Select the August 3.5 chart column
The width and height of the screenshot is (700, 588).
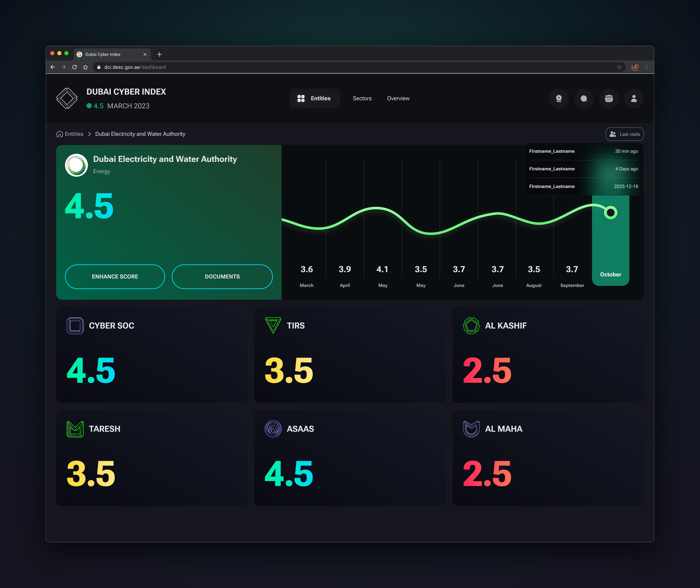[534, 276]
